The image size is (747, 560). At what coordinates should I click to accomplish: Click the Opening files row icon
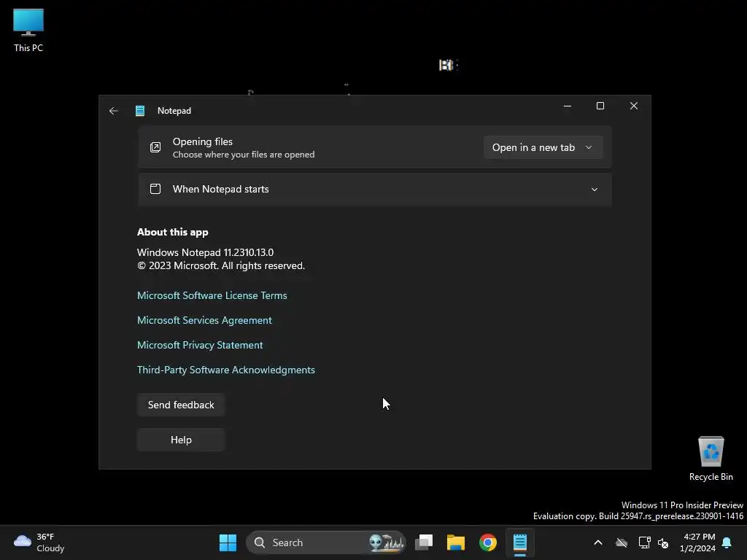155,147
